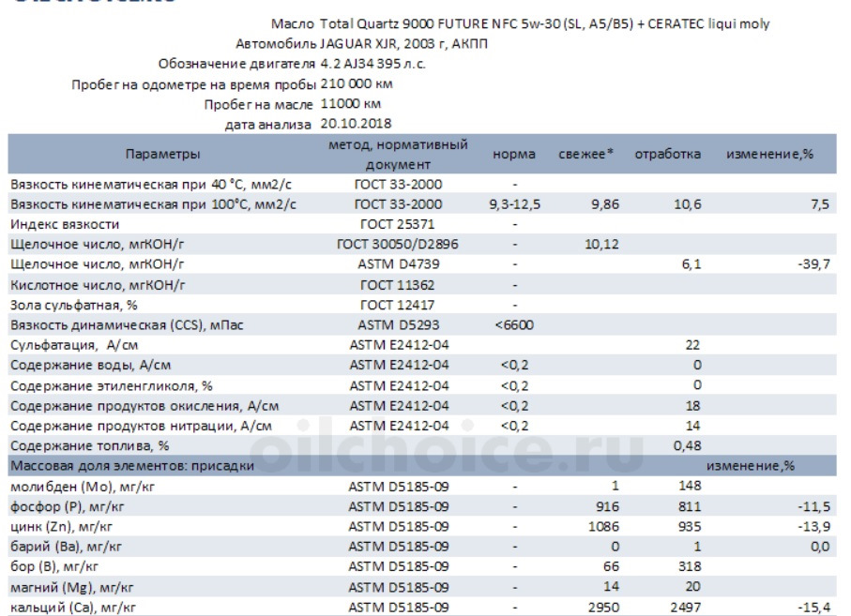Click section header 'Массовая доля элементов: присадки'
This screenshot has width=851, height=616.
point(132,466)
